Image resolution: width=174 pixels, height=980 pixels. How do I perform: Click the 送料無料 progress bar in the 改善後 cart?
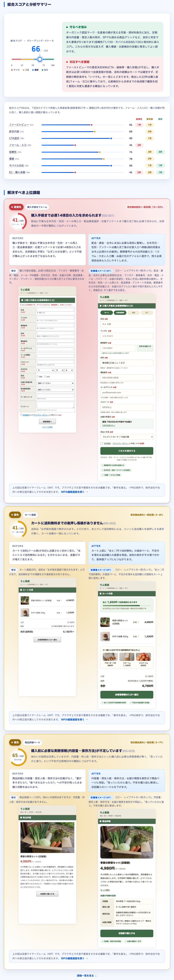126,605
